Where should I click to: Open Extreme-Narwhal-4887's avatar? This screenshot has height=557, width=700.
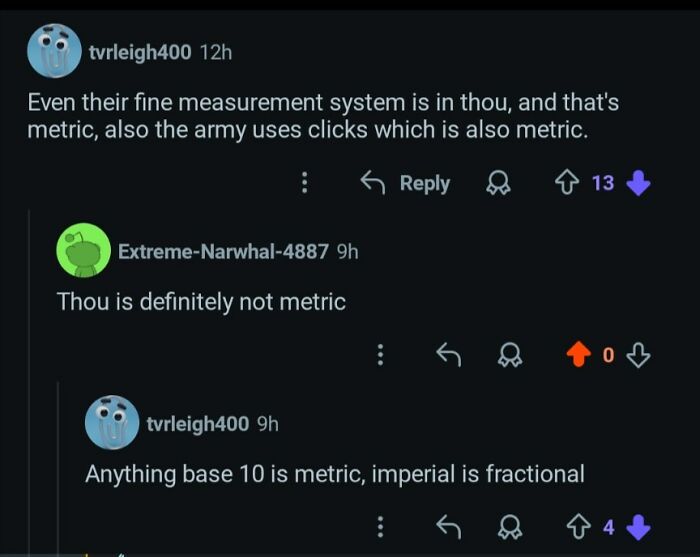click(x=83, y=250)
